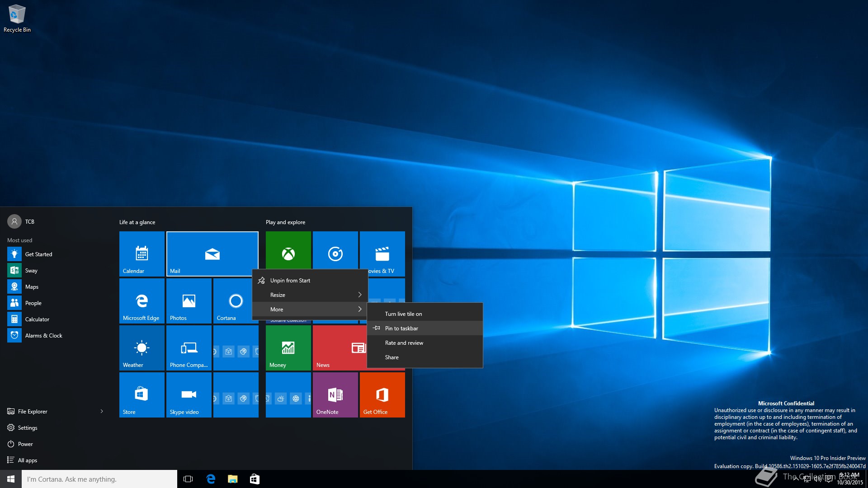Expand the Resize submenu
868x488 pixels.
pyautogui.click(x=310, y=295)
